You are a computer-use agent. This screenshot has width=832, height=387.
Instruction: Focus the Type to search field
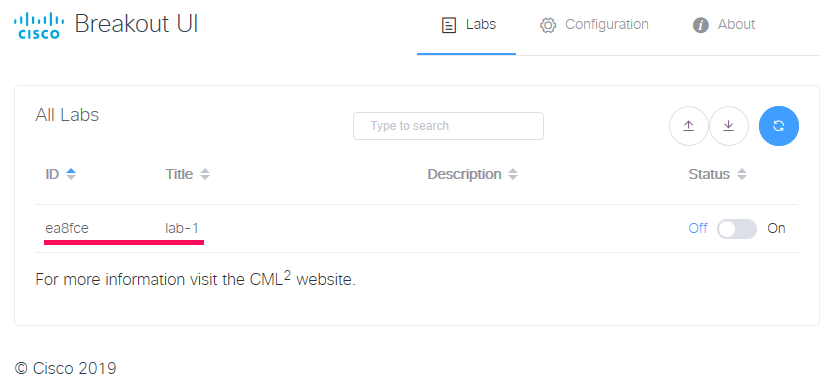pos(448,126)
